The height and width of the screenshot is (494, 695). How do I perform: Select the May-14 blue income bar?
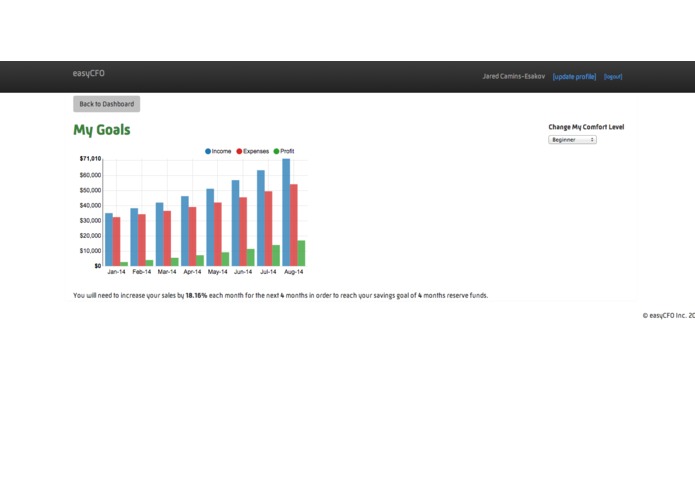click(210, 227)
